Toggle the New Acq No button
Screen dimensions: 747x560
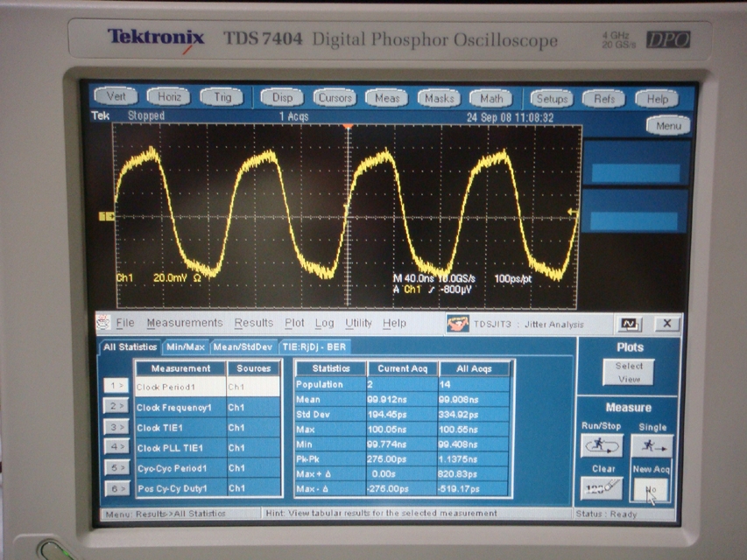click(x=652, y=489)
